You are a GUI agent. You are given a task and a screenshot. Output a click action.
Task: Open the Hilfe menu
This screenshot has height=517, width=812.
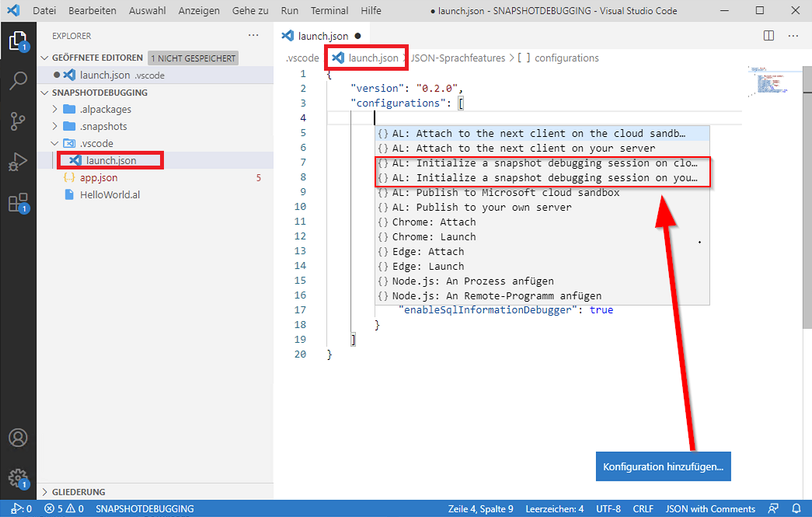coord(371,10)
